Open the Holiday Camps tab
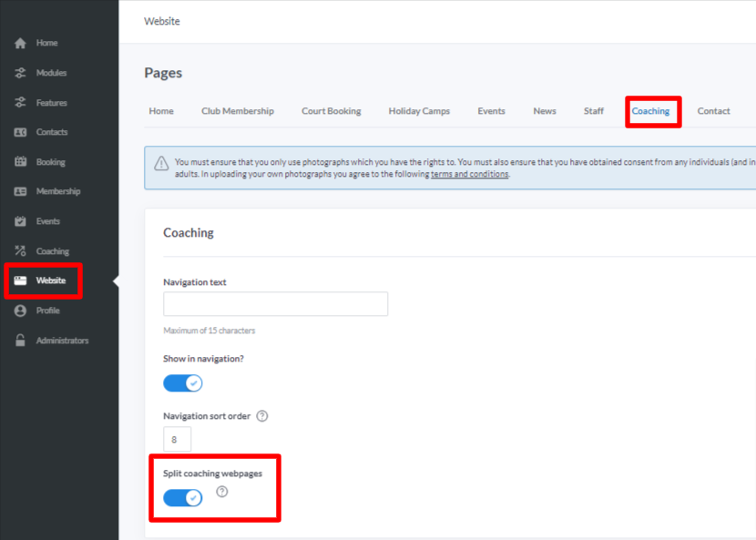Viewport: 756px width, 540px height. 419,111
